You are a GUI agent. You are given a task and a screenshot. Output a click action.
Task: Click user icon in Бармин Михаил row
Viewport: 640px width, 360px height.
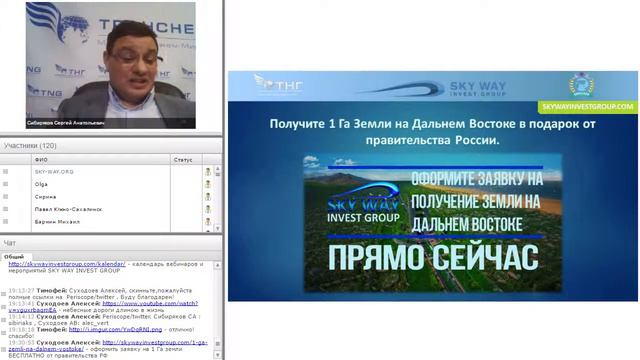coord(208,222)
